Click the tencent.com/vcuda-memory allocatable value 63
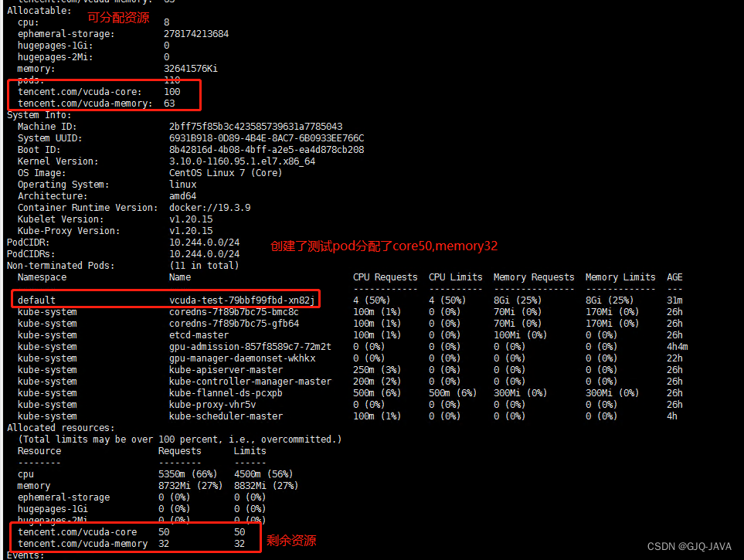The height and width of the screenshot is (560, 744). pyautogui.click(x=169, y=103)
